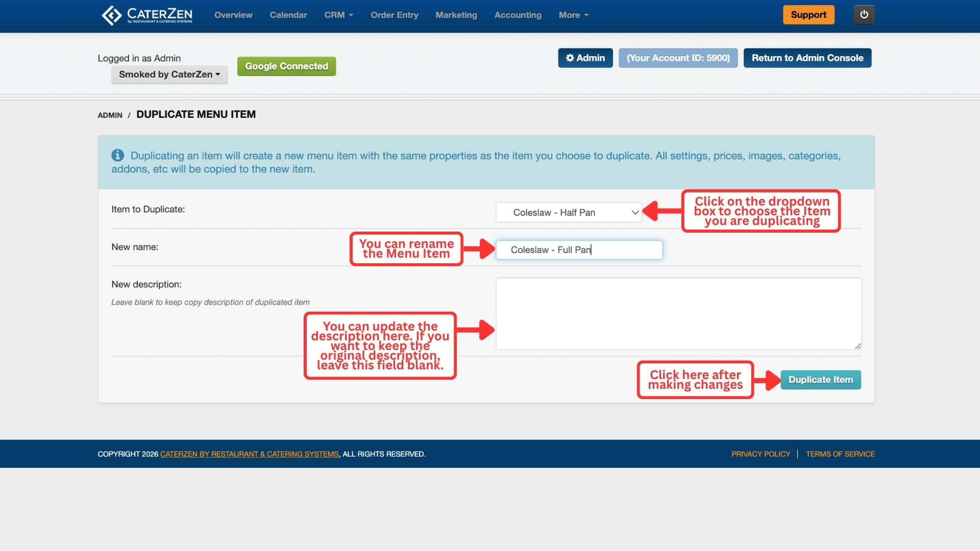Navigate to Marketing
The width and height of the screenshot is (980, 551).
click(x=456, y=15)
